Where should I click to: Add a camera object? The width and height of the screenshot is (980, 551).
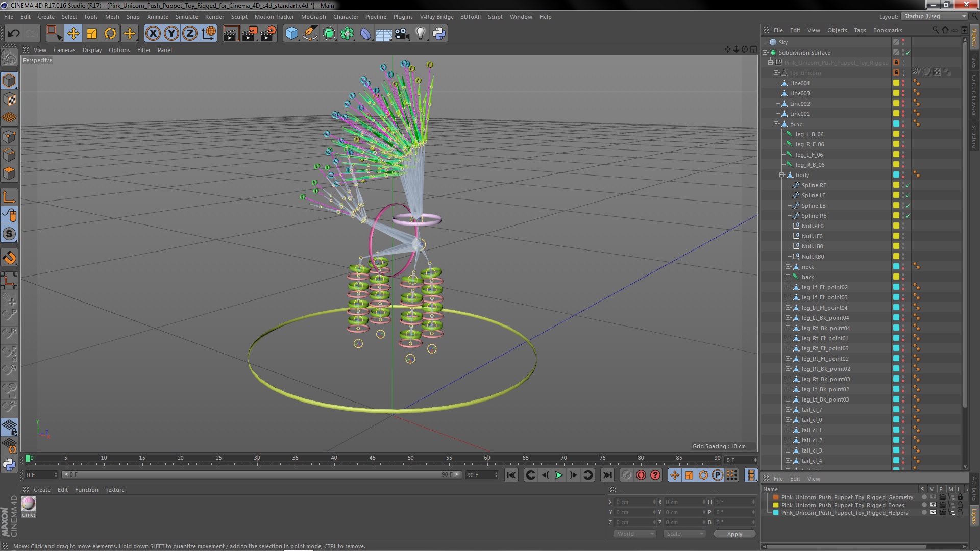(x=402, y=34)
